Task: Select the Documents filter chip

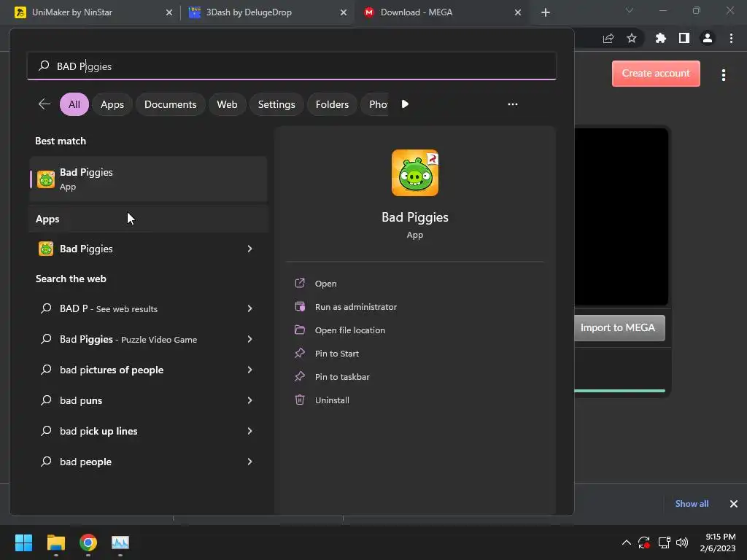Action: (x=170, y=104)
